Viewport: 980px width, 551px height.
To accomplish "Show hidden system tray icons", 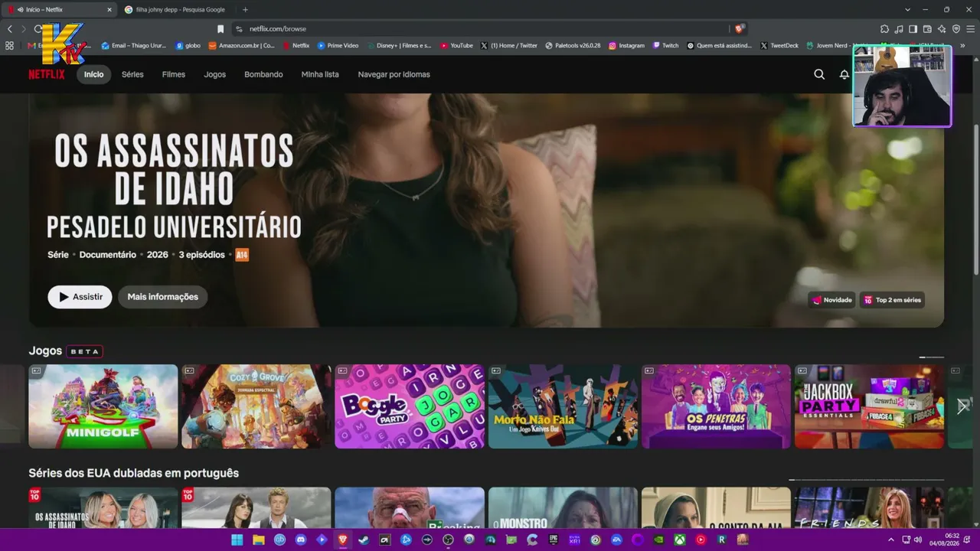I will click(891, 540).
